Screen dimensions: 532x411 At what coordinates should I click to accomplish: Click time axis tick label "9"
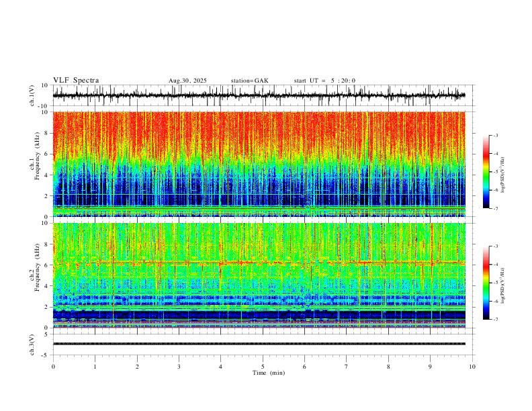[x=430, y=367]
